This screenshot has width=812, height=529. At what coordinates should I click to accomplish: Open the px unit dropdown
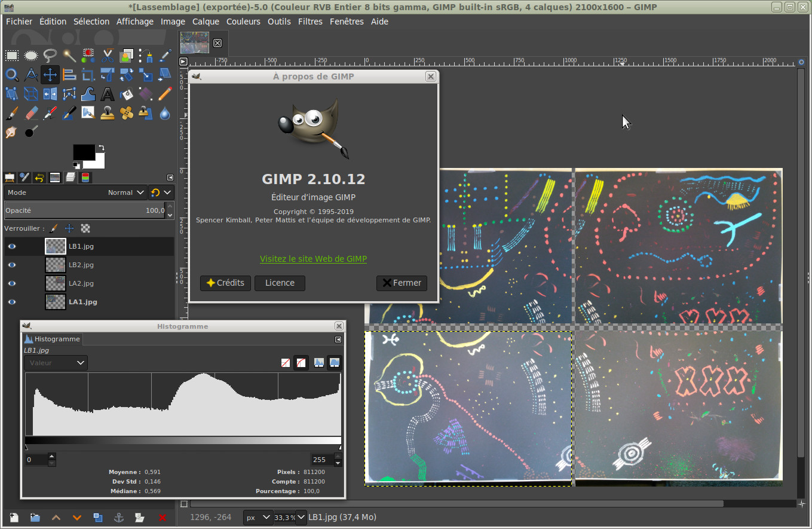(x=258, y=518)
